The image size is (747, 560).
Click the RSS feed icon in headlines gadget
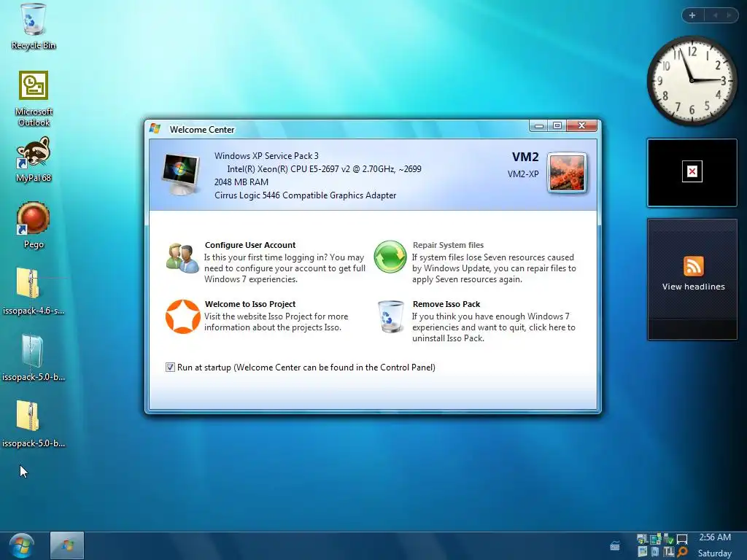click(x=693, y=265)
